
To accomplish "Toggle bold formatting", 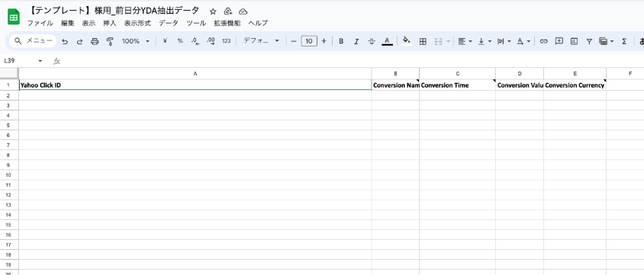I will tap(341, 41).
